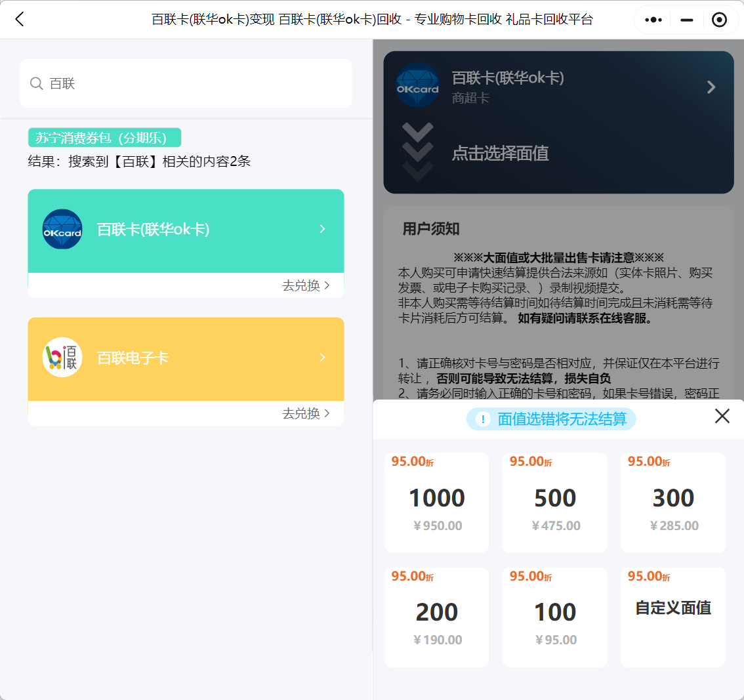Click the search field containing 百联
Image resolution: width=744 pixels, height=700 pixels.
[x=186, y=83]
